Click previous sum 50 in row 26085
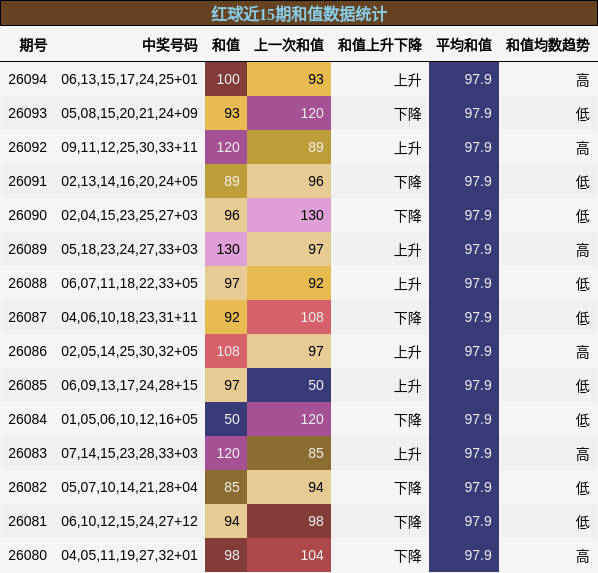 pos(289,385)
